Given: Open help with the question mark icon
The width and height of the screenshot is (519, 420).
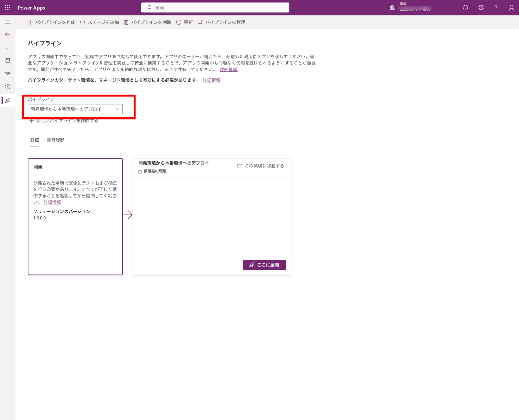Looking at the screenshot, I should pyautogui.click(x=496, y=7).
